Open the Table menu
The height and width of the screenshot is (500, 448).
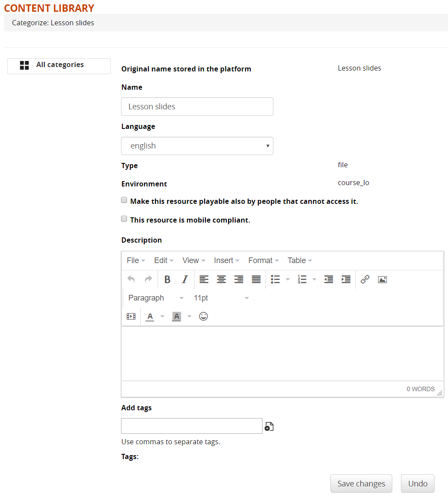300,260
